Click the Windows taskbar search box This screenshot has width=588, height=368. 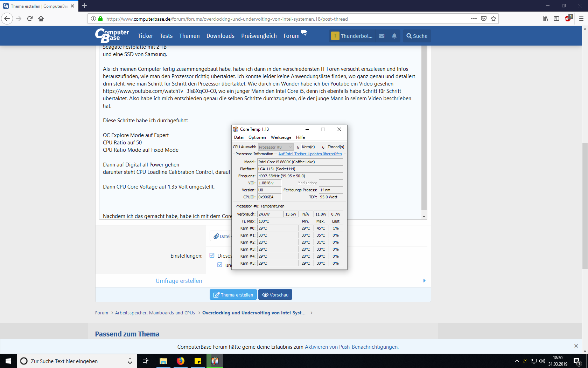tap(77, 361)
